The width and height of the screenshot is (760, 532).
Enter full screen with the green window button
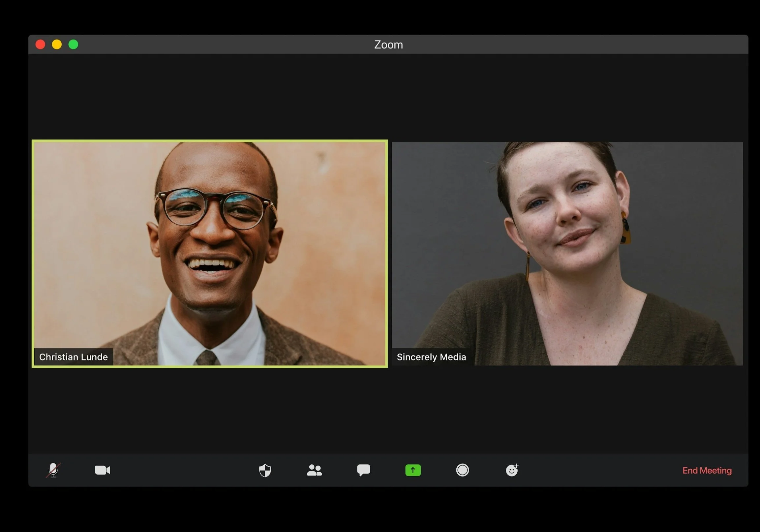coord(74,45)
